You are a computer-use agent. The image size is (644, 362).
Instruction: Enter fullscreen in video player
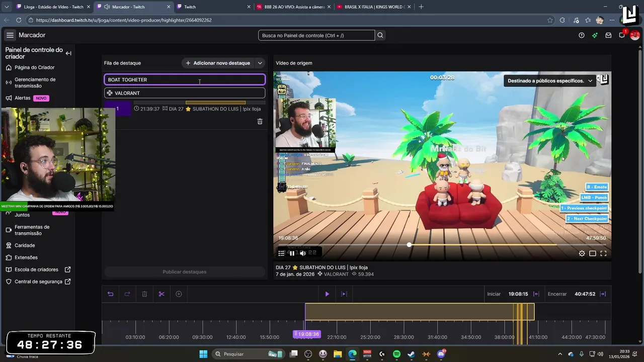603,253
